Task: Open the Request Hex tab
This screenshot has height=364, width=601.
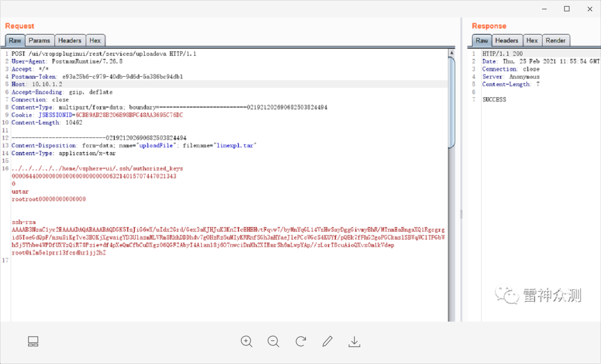Action: (x=95, y=40)
